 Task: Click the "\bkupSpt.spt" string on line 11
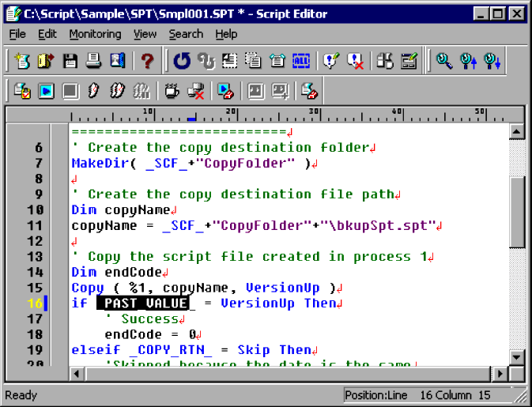tap(379, 225)
